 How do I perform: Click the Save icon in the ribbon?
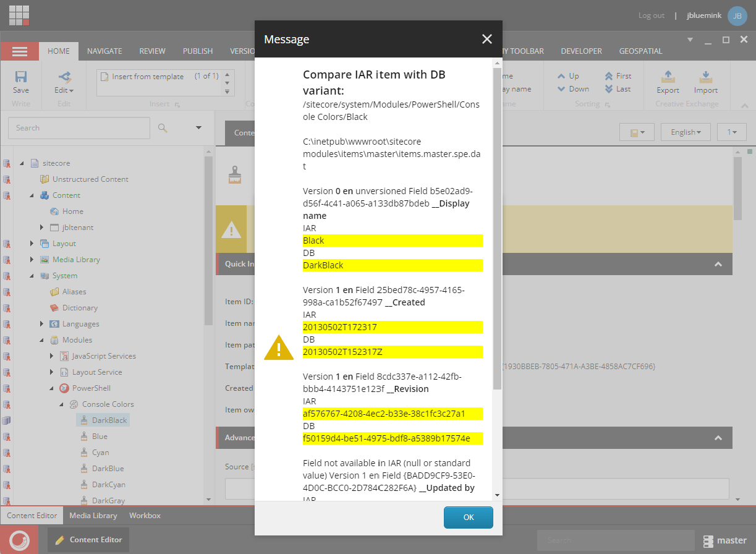(x=20, y=77)
